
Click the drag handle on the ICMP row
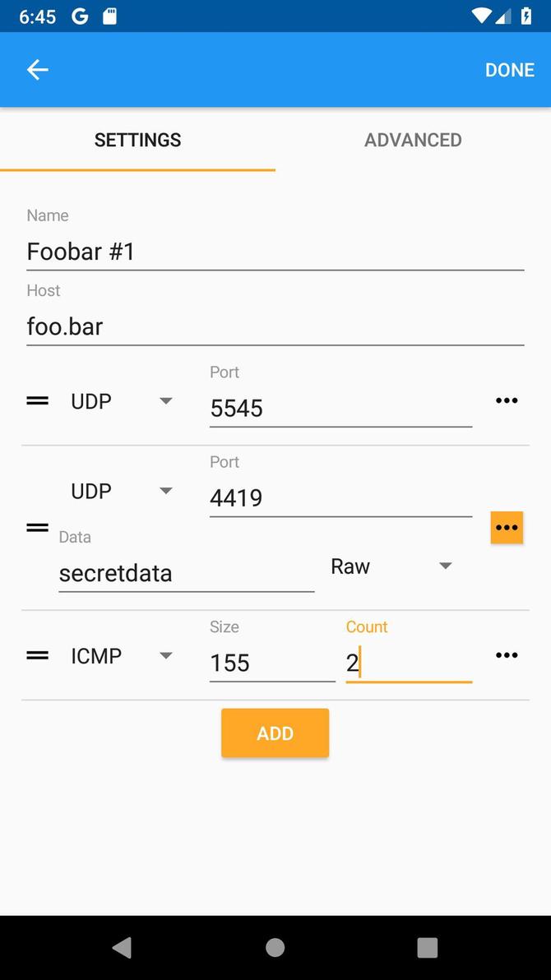(x=37, y=654)
